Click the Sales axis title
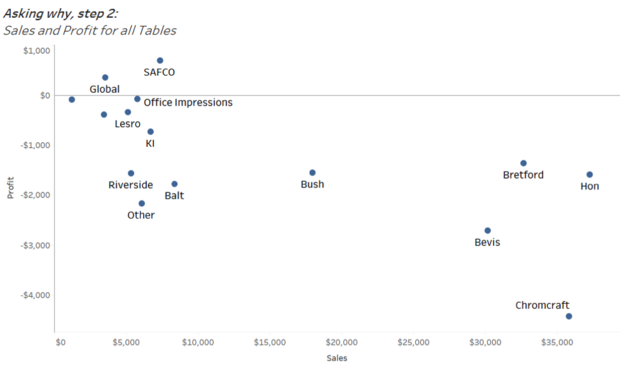This screenshot has width=620, height=368. tap(337, 358)
